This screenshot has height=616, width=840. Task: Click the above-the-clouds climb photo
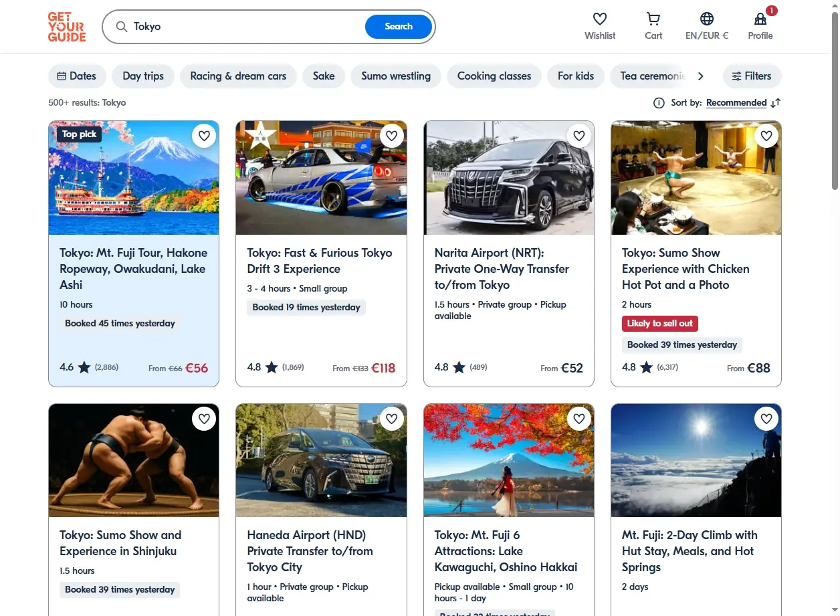coord(696,460)
